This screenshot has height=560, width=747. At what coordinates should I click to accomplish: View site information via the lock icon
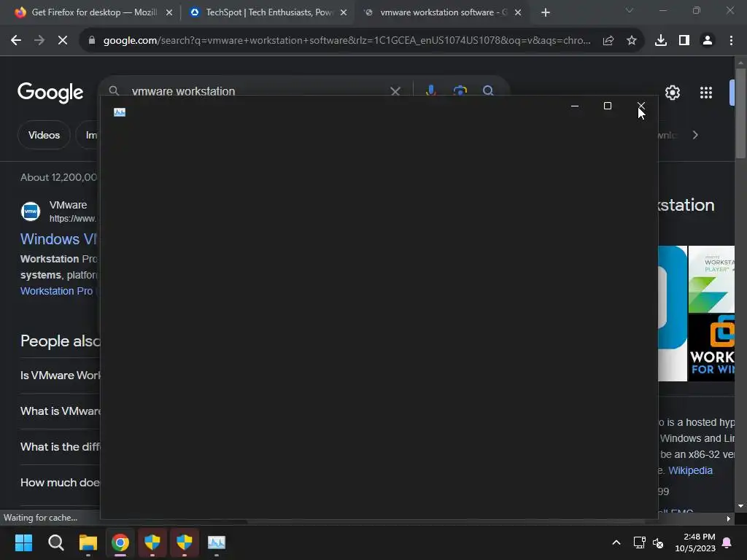coord(92,41)
